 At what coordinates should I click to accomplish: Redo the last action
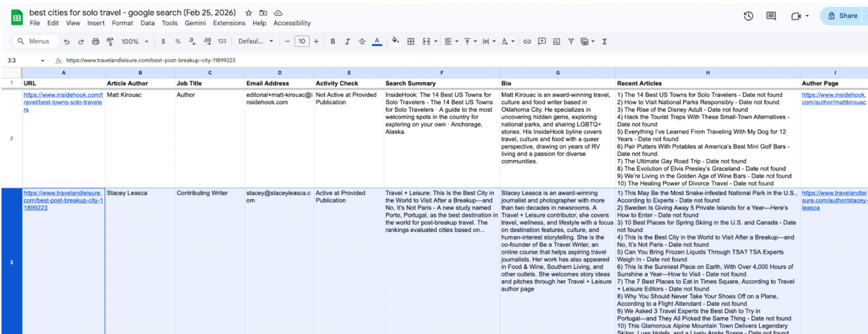81,42
